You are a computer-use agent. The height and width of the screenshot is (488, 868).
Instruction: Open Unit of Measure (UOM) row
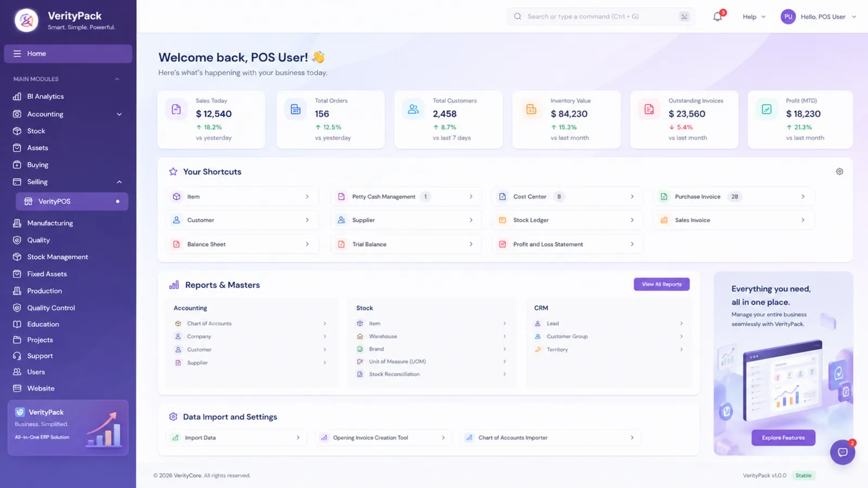pos(431,362)
